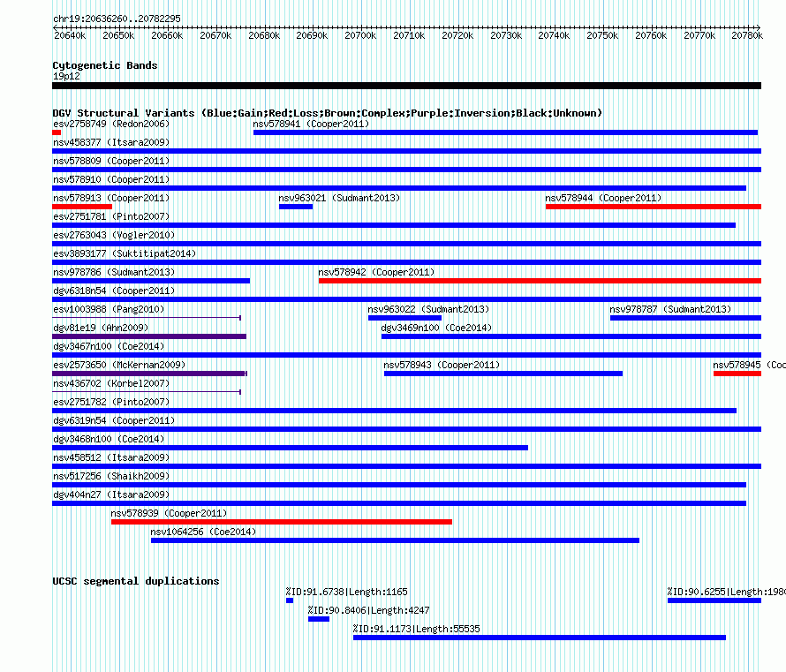
Task: Click the %ID:91.1173 Length:55535 duplication bar
Action: tap(540, 638)
